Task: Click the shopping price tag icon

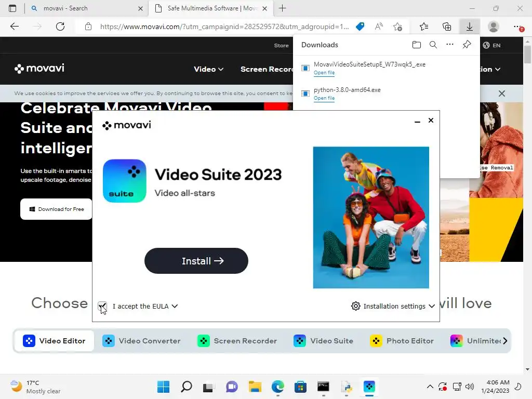Action: pos(360,26)
